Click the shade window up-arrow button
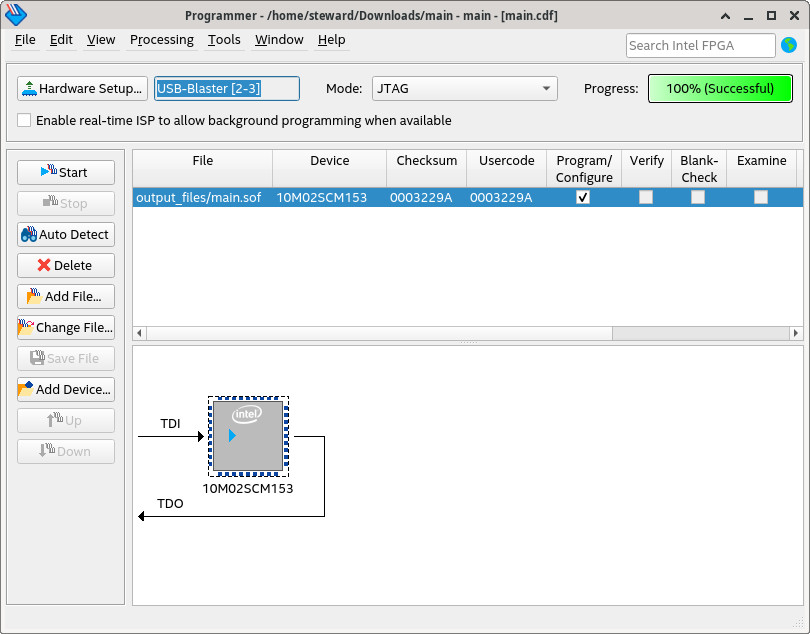The height and width of the screenshot is (634, 810). [726, 16]
